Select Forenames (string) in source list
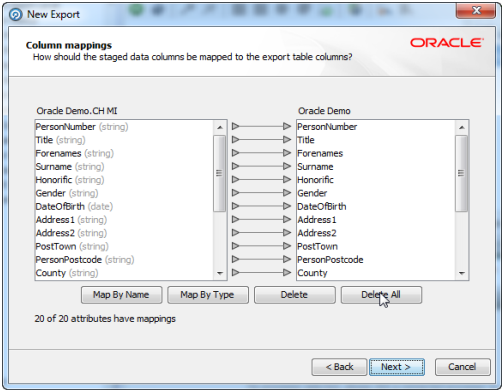 (75, 153)
